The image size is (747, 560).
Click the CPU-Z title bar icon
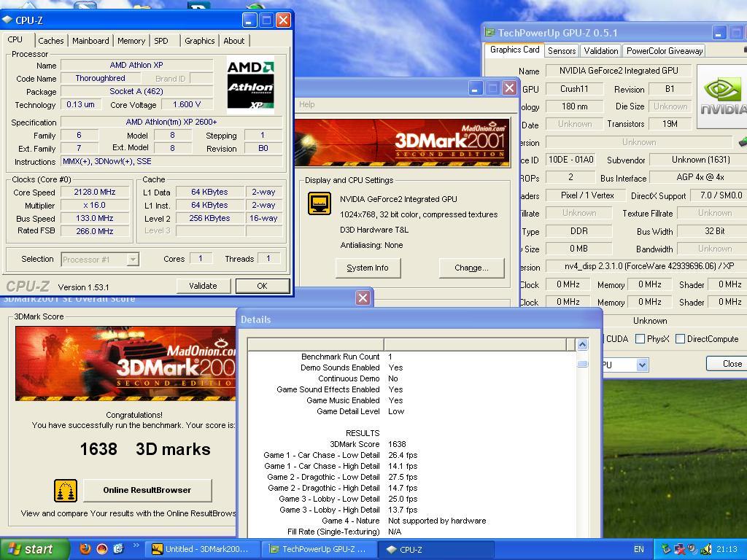tap(7, 20)
